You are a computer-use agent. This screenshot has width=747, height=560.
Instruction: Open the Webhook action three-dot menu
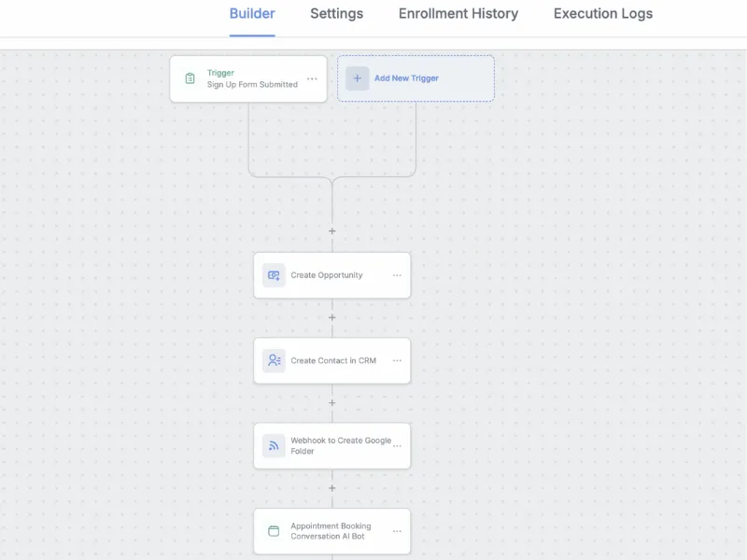(x=397, y=446)
